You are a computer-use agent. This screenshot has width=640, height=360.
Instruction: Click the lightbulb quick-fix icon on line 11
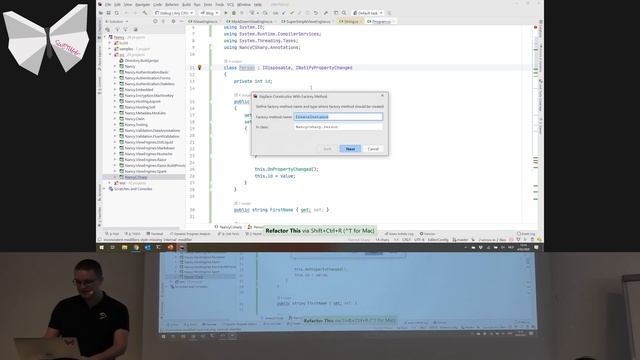click(x=200, y=68)
